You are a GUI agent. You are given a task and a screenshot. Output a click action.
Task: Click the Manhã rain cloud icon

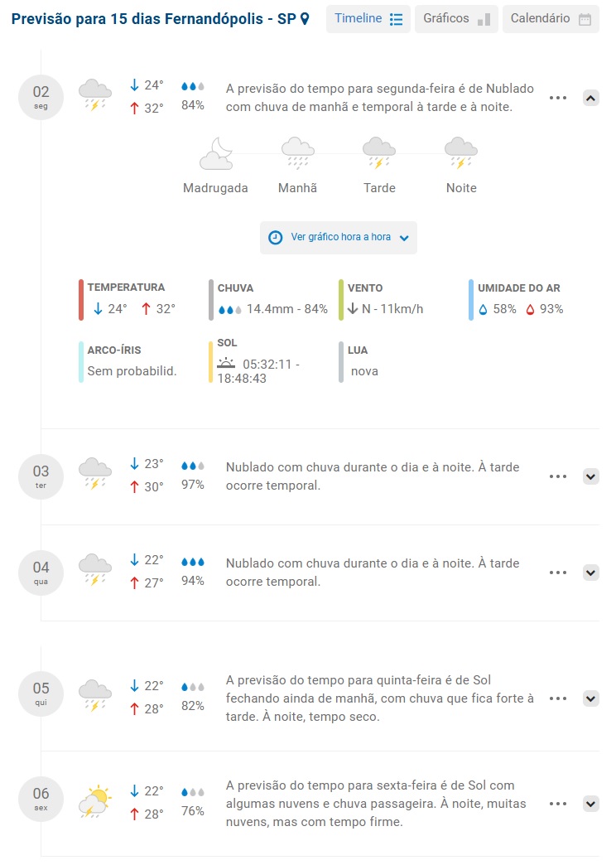click(x=297, y=154)
